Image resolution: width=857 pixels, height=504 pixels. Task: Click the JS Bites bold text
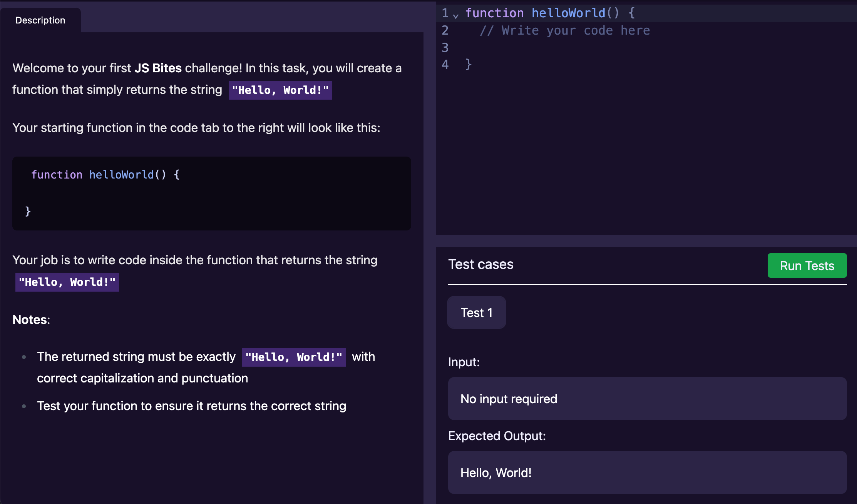[x=158, y=68]
